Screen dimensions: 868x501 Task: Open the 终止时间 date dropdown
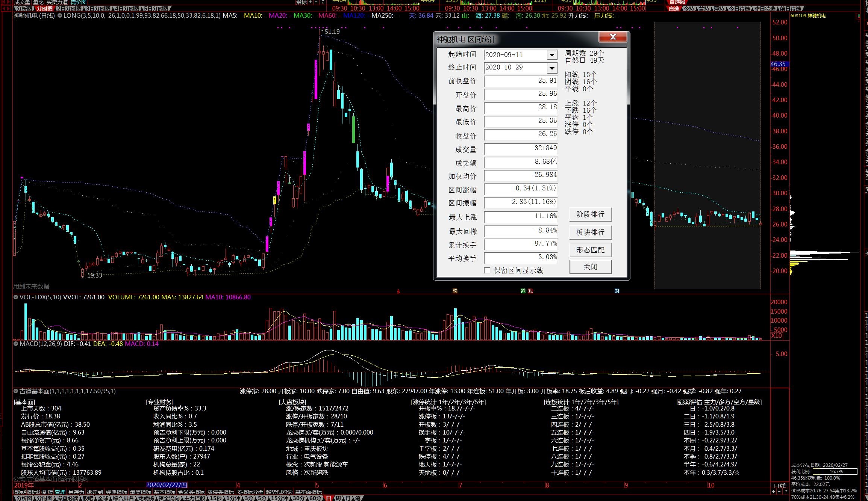coord(552,68)
